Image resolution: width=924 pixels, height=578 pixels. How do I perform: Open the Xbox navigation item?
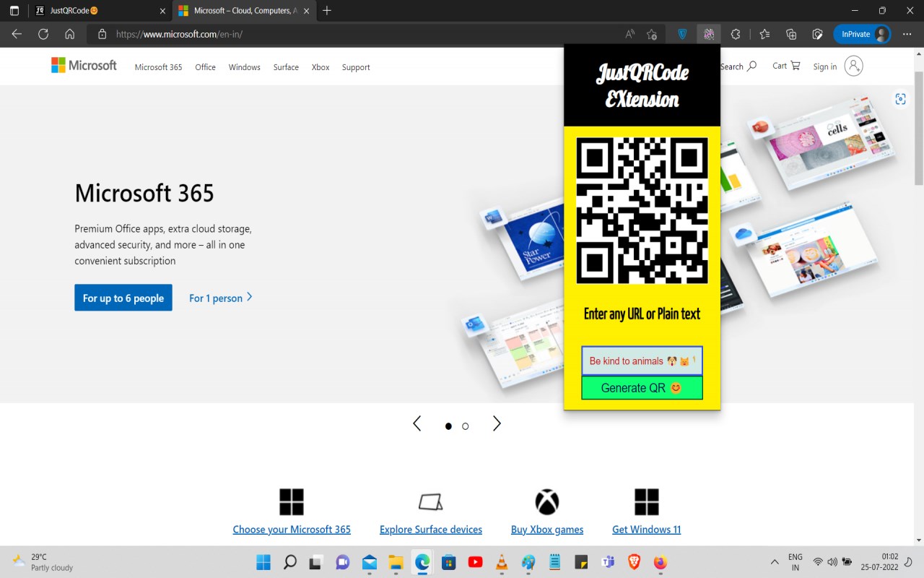[321, 67]
